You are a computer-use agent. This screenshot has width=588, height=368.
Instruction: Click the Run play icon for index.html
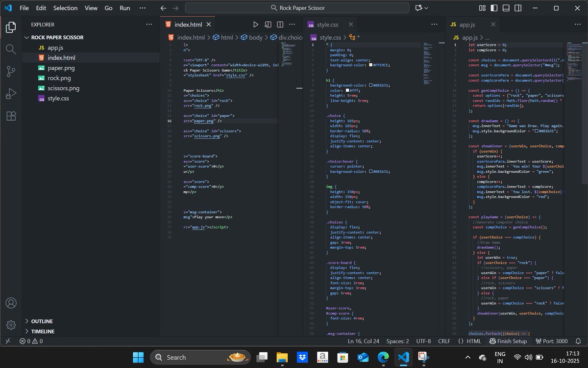click(x=256, y=25)
